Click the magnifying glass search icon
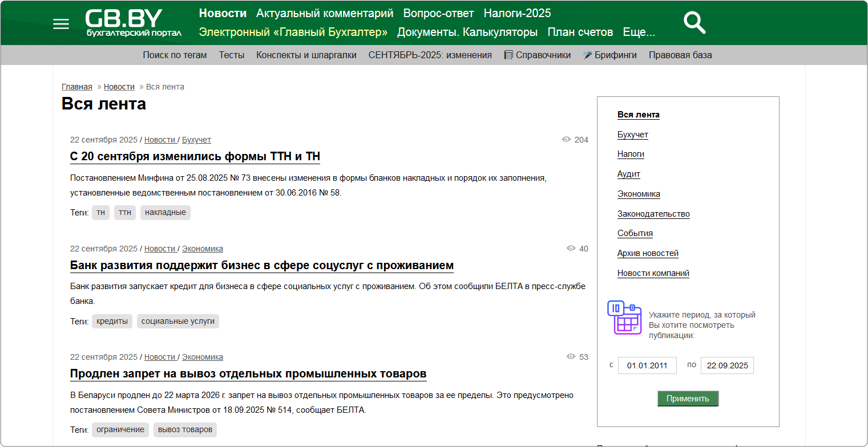The image size is (868, 447). tap(695, 23)
